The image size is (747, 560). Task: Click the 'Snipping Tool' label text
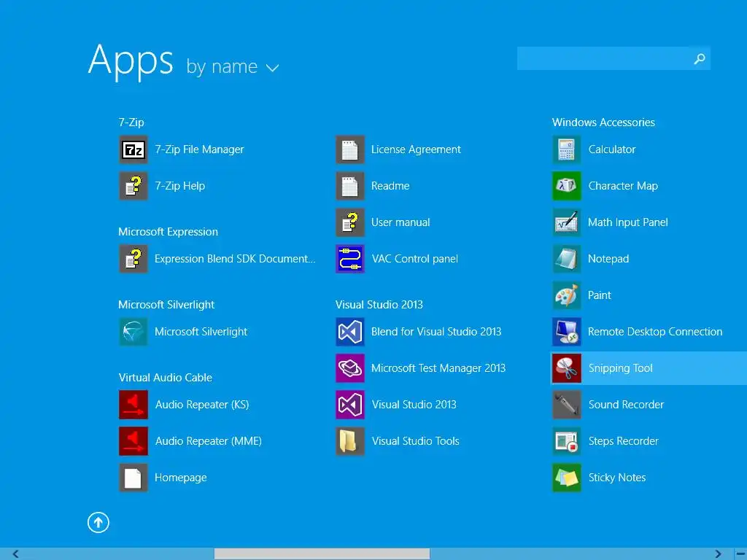pos(620,368)
